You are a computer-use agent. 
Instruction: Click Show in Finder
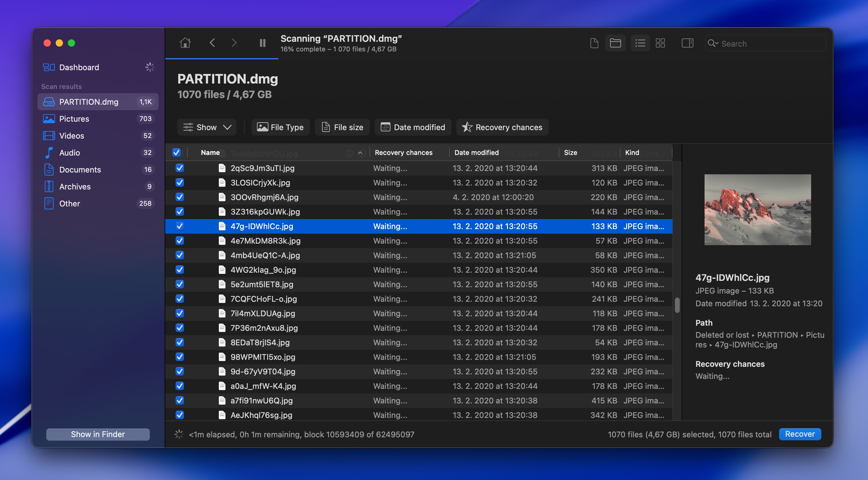point(98,434)
